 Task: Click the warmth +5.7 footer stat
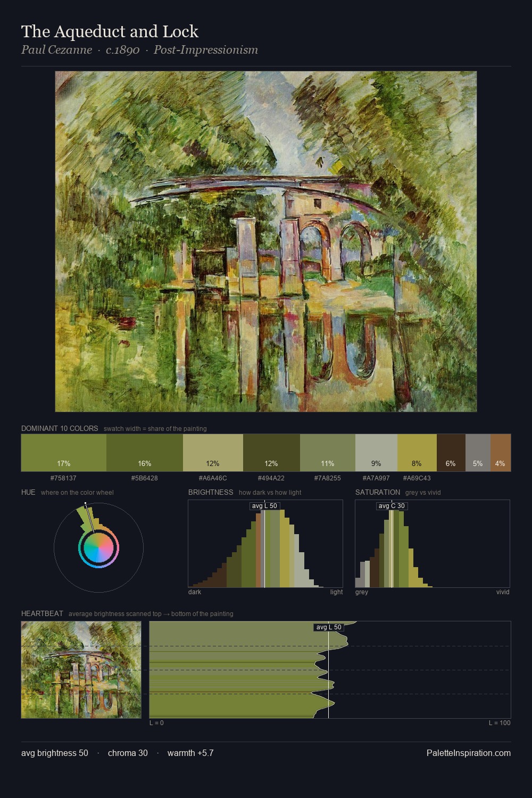(x=190, y=753)
